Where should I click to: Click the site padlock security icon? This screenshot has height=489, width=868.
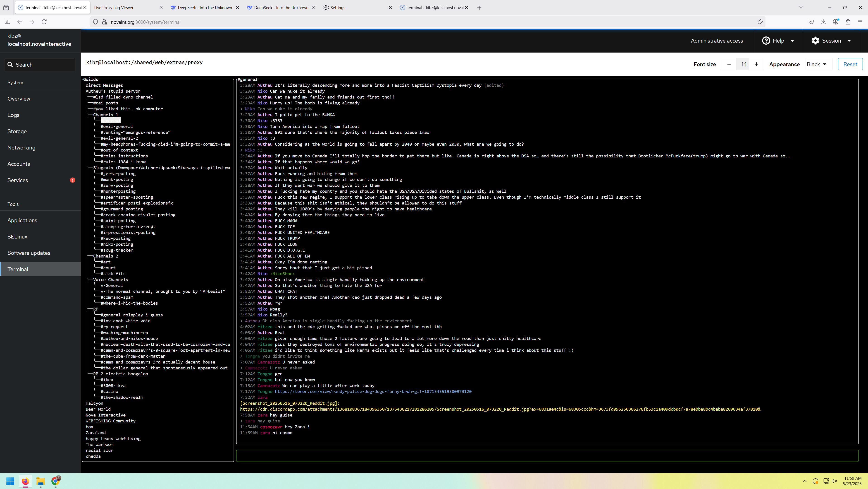point(105,22)
